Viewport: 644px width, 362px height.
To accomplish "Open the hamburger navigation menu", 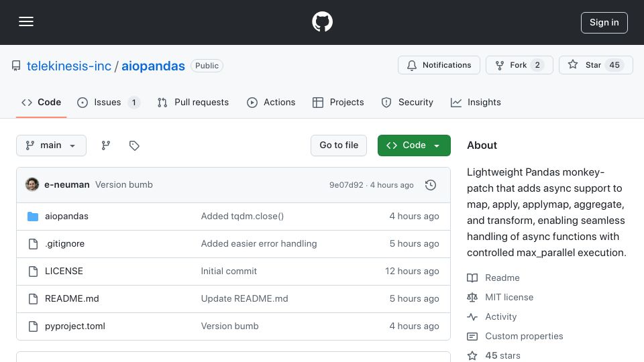I will tap(26, 21).
